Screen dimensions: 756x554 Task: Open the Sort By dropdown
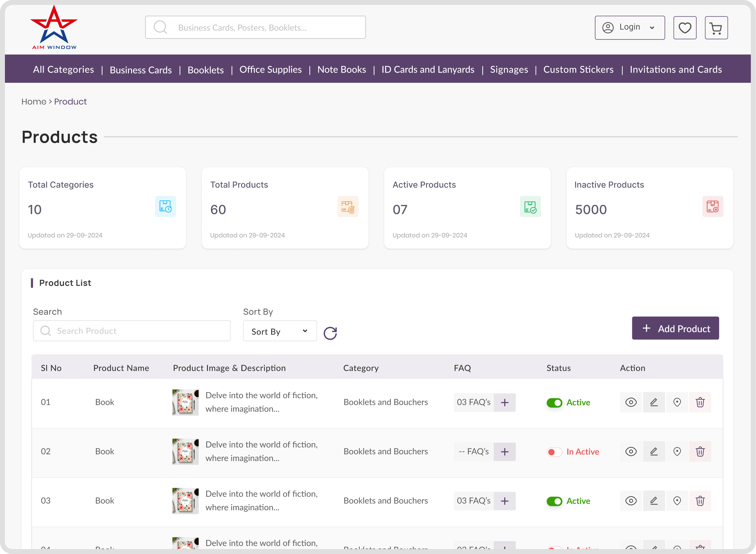click(x=280, y=331)
